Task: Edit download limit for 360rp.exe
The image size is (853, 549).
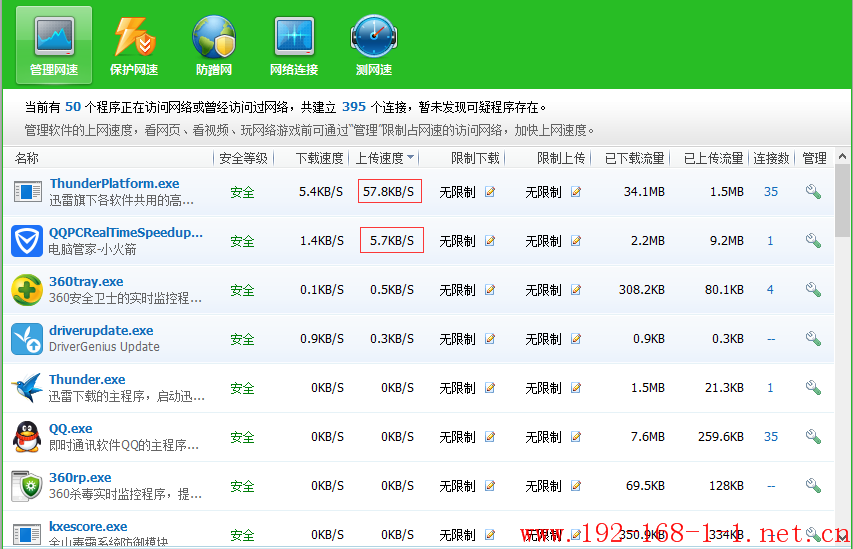Action: 490,485
